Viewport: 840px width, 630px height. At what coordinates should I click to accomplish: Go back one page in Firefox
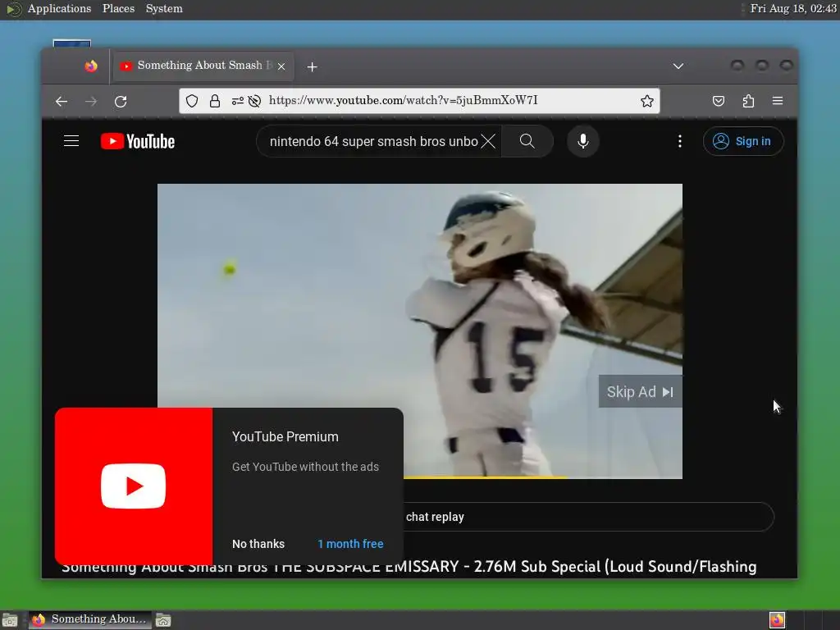(62, 101)
